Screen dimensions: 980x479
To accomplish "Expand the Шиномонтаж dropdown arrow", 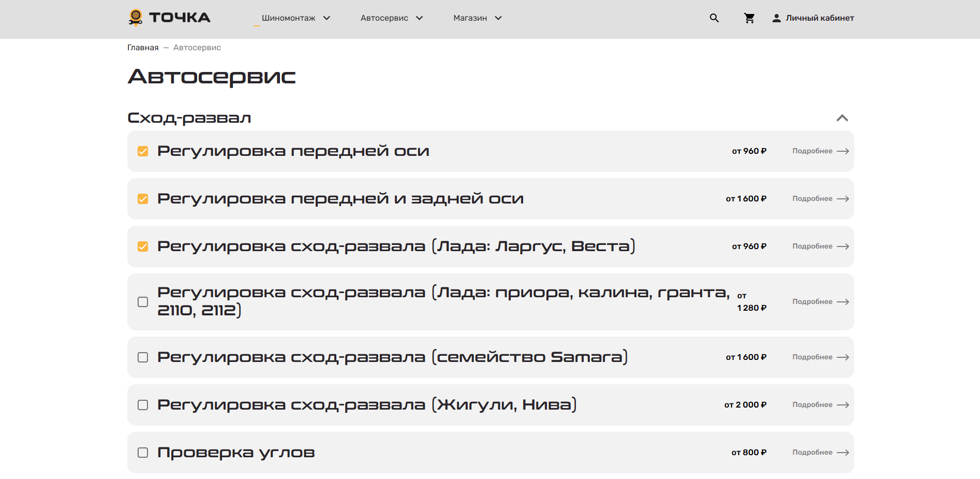I will pyautogui.click(x=326, y=18).
